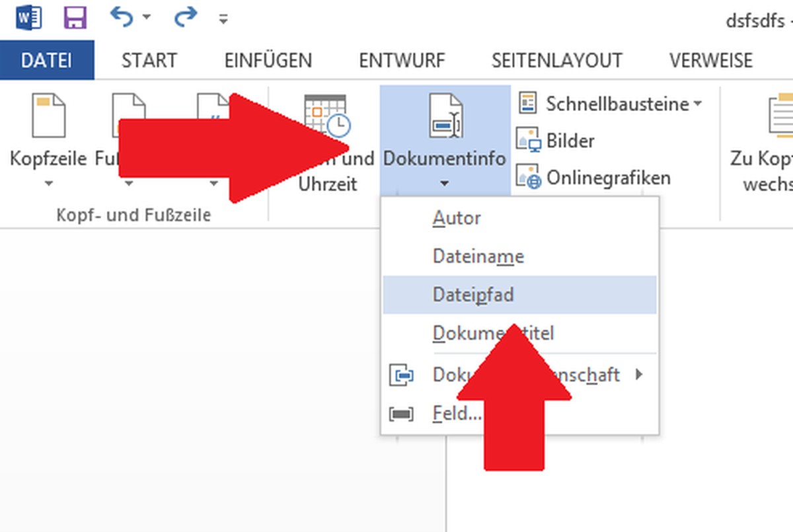The image size is (793, 532).
Task: Expand the Schnellbausteine dropdown
Action: pyautogui.click(x=697, y=104)
